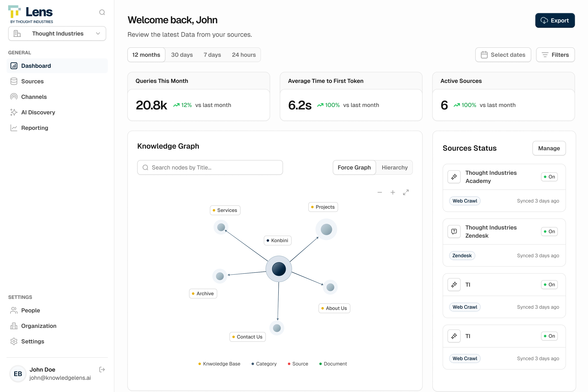Click the Source legend item
This screenshot has height=392, width=588.
coord(298,364)
